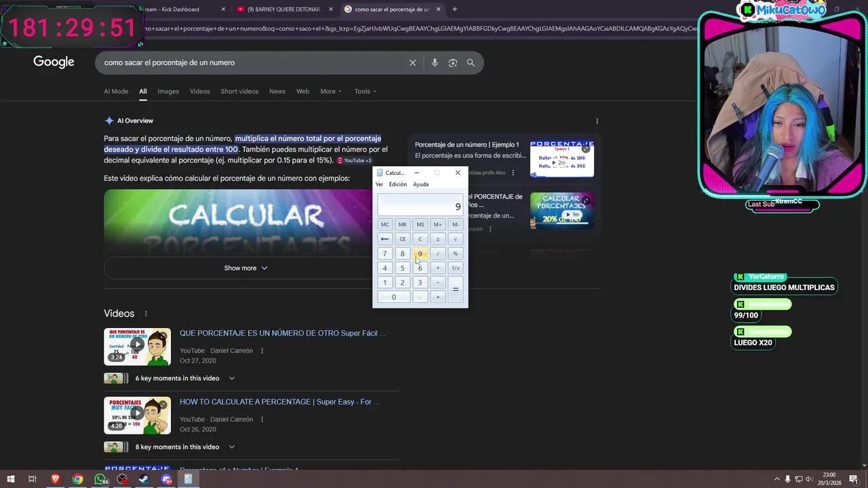Open the Google logo home link
This screenshot has width=868, height=488.
[x=54, y=62]
